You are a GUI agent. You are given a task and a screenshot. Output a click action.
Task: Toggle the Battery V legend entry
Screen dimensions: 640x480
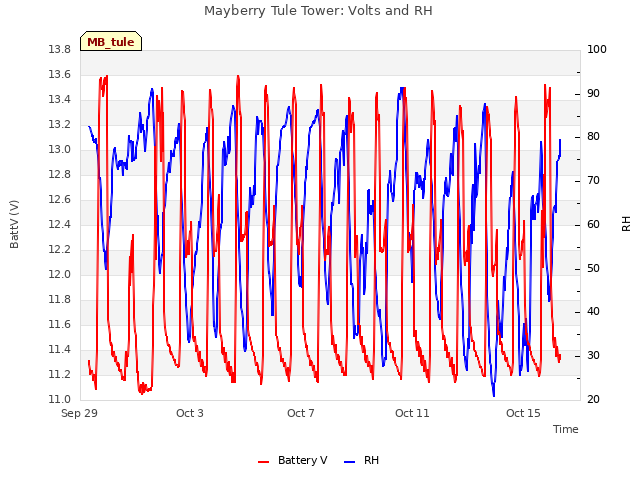(x=292, y=460)
